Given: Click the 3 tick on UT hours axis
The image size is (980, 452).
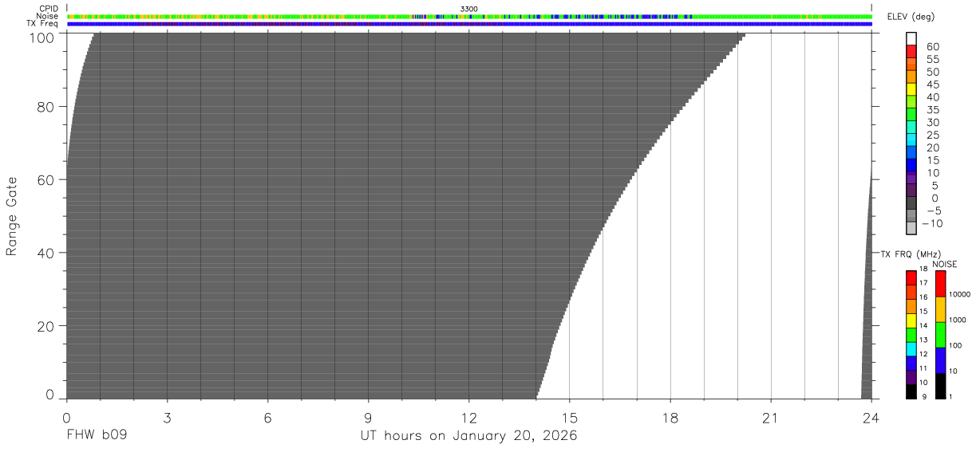Looking at the screenshot, I should coord(167,417).
